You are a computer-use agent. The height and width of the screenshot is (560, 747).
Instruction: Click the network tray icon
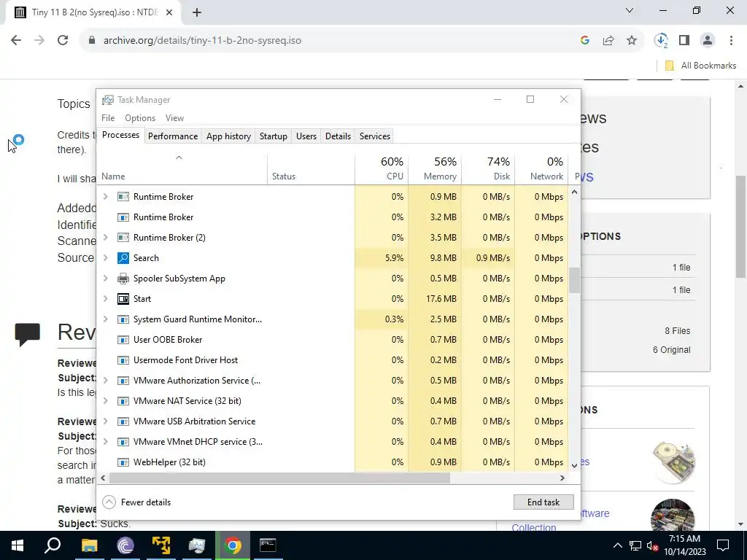635,545
